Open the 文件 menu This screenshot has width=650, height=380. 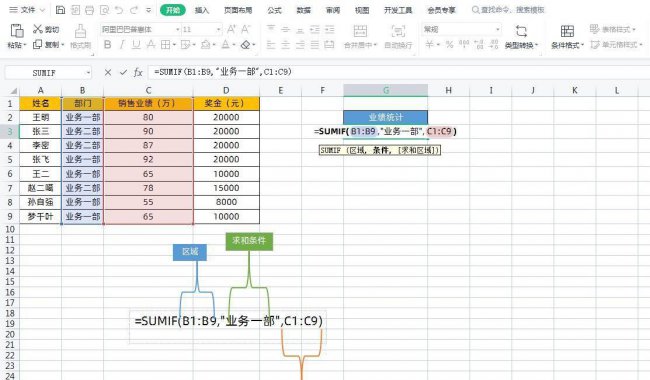tap(23, 10)
